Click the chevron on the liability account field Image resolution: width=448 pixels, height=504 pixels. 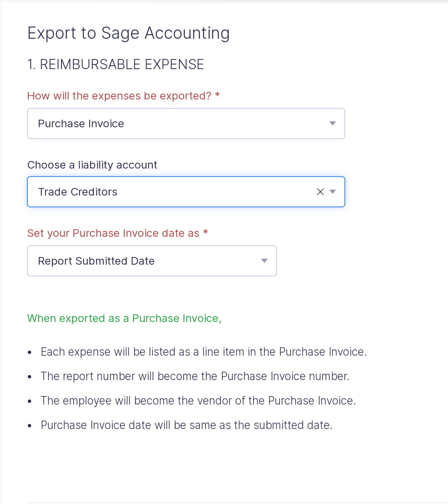[333, 191]
